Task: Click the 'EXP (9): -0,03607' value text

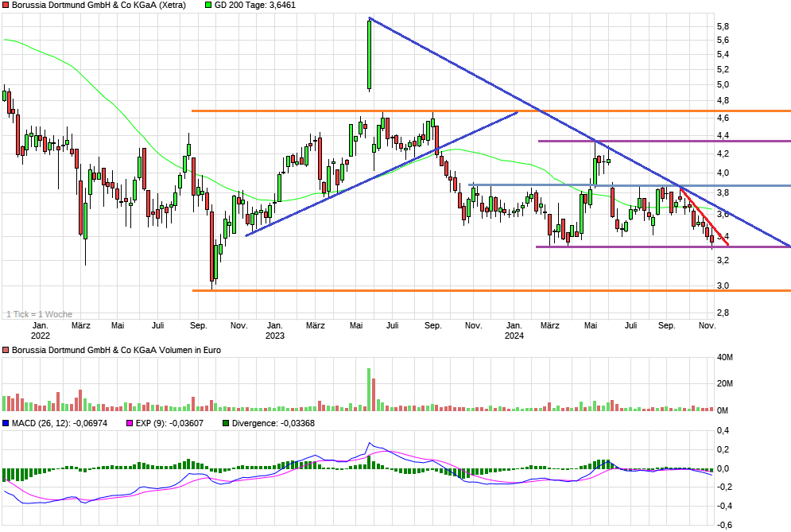Action: click(x=169, y=424)
